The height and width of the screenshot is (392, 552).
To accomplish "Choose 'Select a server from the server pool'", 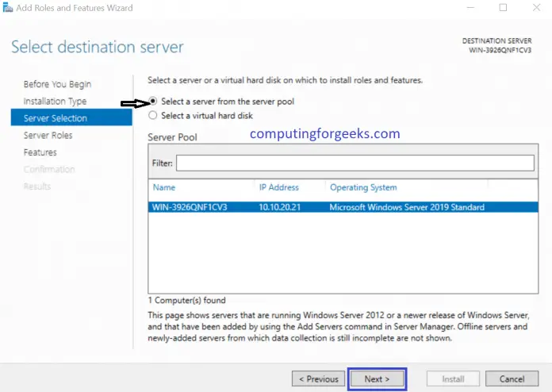I will pyautogui.click(x=153, y=102).
